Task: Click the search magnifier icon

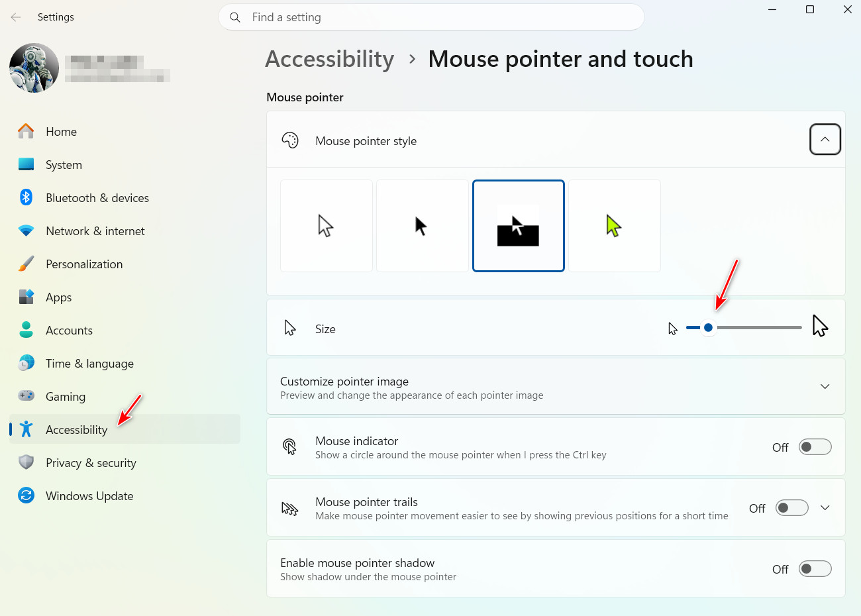Action: tap(235, 17)
